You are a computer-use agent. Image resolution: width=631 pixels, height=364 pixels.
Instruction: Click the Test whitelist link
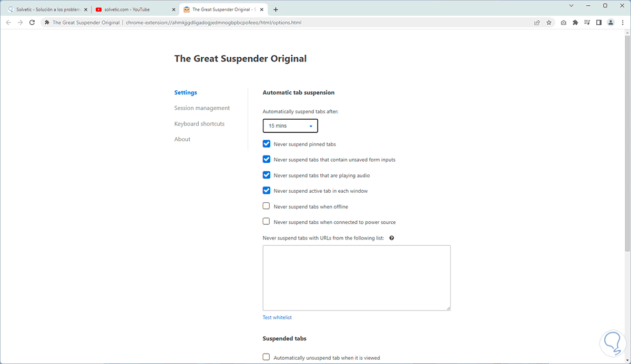pyautogui.click(x=277, y=318)
